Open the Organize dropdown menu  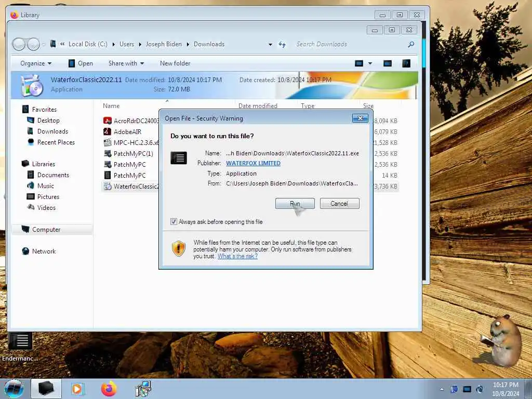tap(36, 63)
